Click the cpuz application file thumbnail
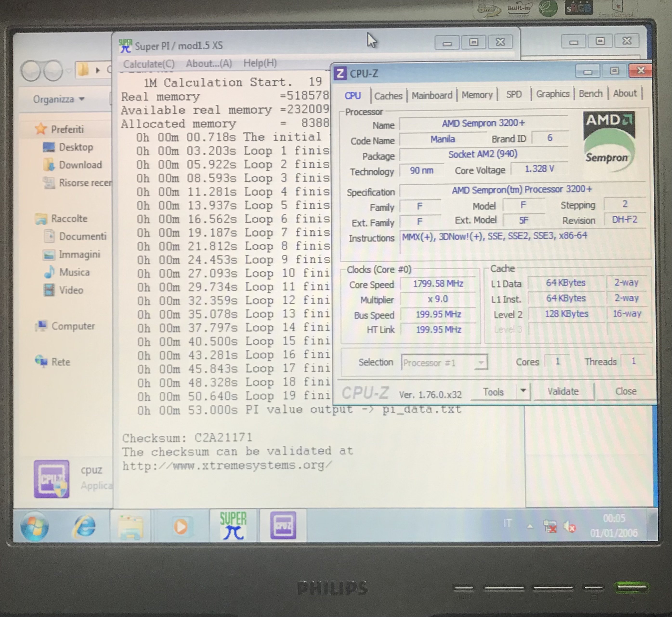672x617 pixels. click(x=52, y=479)
